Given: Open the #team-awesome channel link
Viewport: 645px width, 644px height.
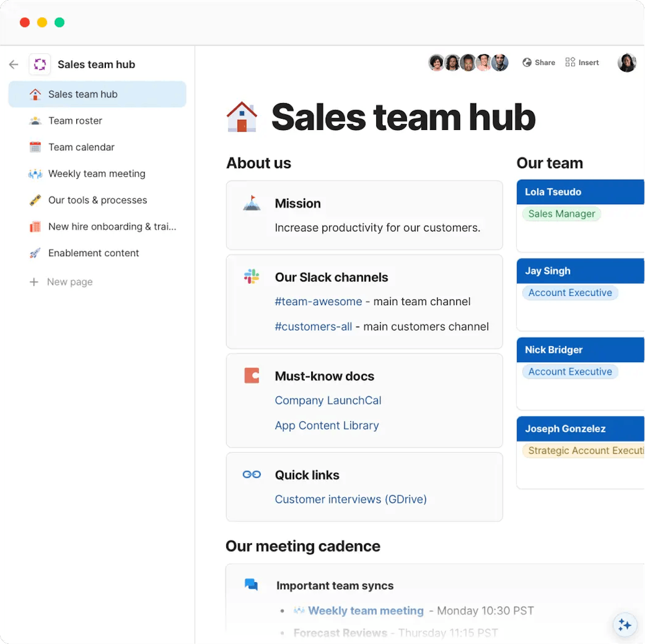Looking at the screenshot, I should click(318, 302).
